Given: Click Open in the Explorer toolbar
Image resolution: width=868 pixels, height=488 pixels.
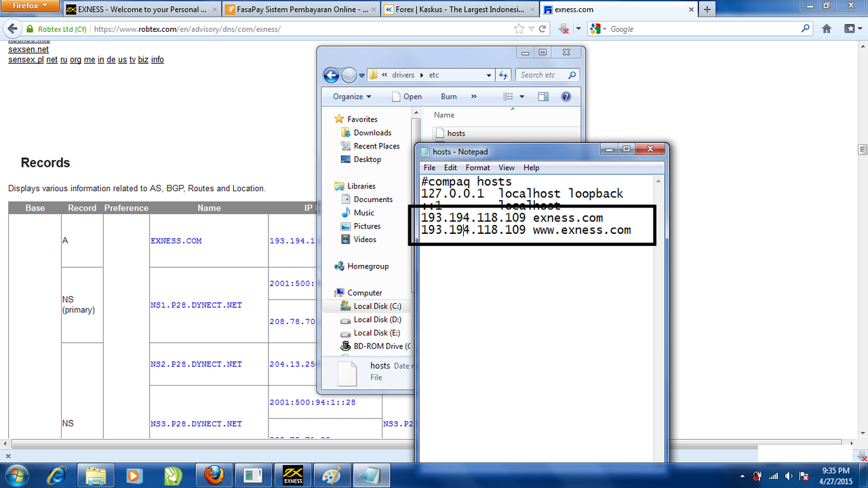Looking at the screenshot, I should pyautogui.click(x=406, y=97).
